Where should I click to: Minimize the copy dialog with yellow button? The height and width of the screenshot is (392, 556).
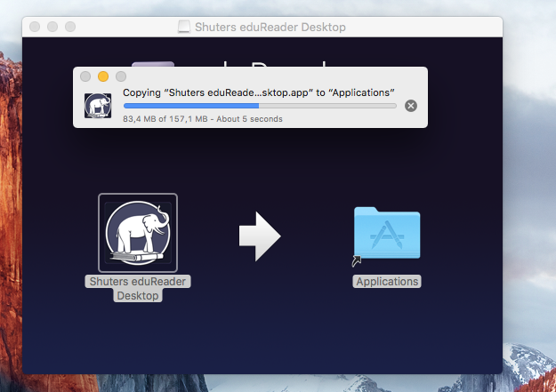point(103,76)
